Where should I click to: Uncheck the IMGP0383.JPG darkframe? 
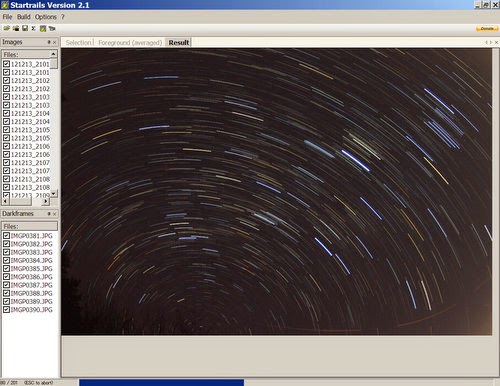(x=6, y=252)
